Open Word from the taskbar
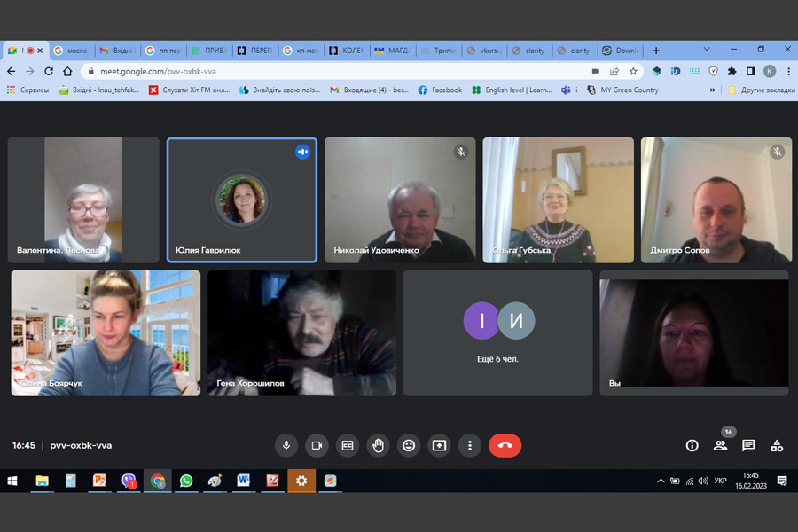The height and width of the screenshot is (532, 798). click(243, 481)
